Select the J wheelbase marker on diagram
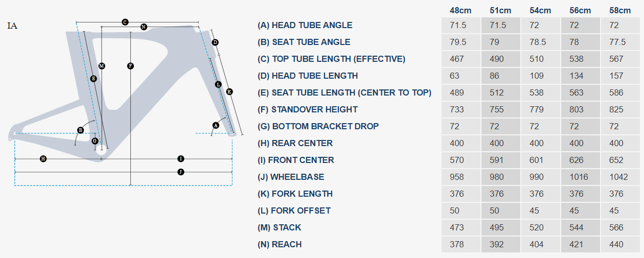This screenshot has width=644, height=258. point(180,172)
